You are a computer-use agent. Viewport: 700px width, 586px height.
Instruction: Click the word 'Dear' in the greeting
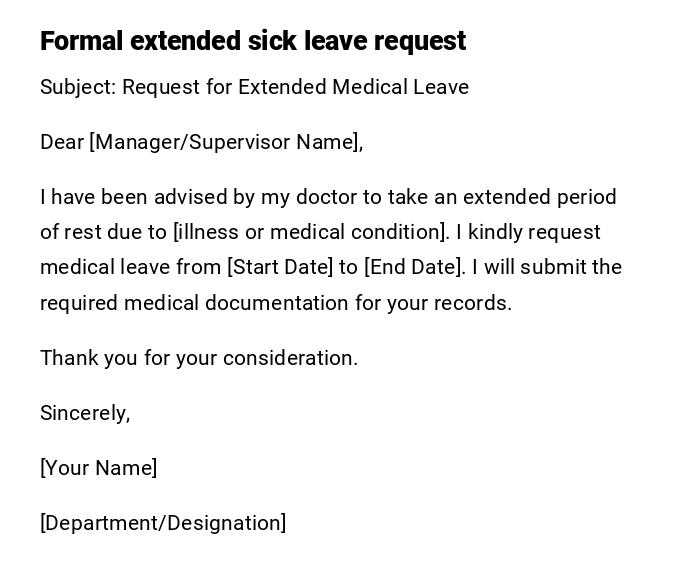point(62,142)
